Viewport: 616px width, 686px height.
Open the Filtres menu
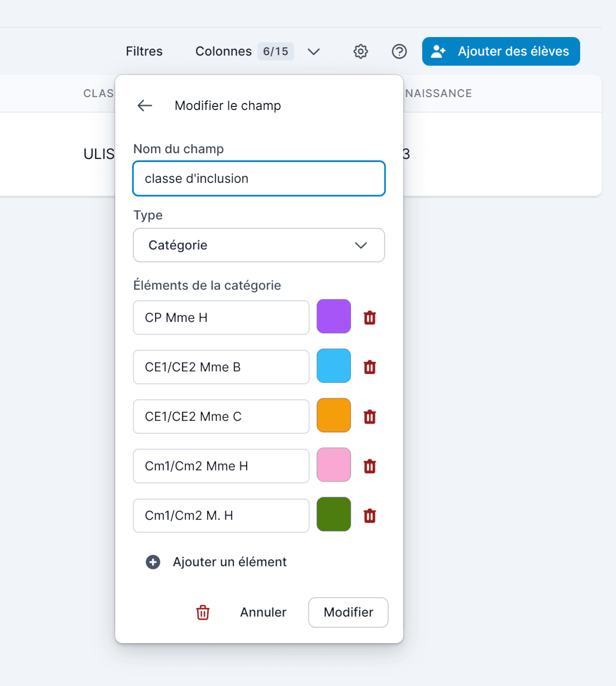[x=144, y=52]
